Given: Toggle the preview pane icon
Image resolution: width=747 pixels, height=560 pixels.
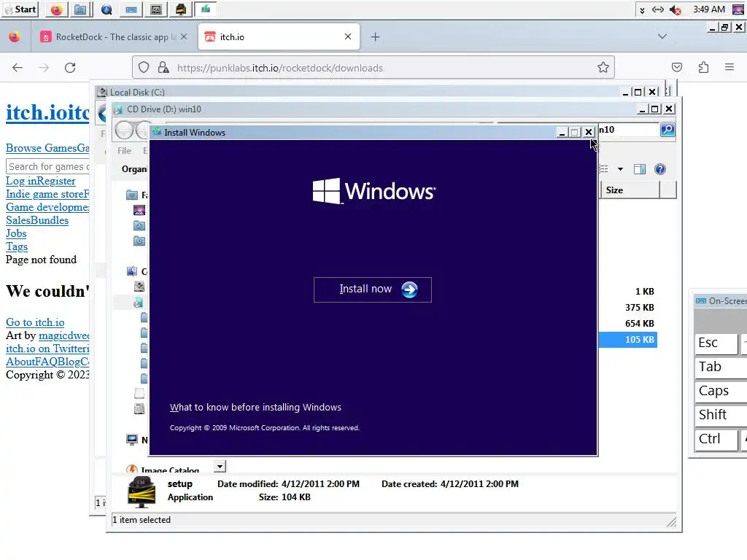Looking at the screenshot, I should (x=640, y=169).
